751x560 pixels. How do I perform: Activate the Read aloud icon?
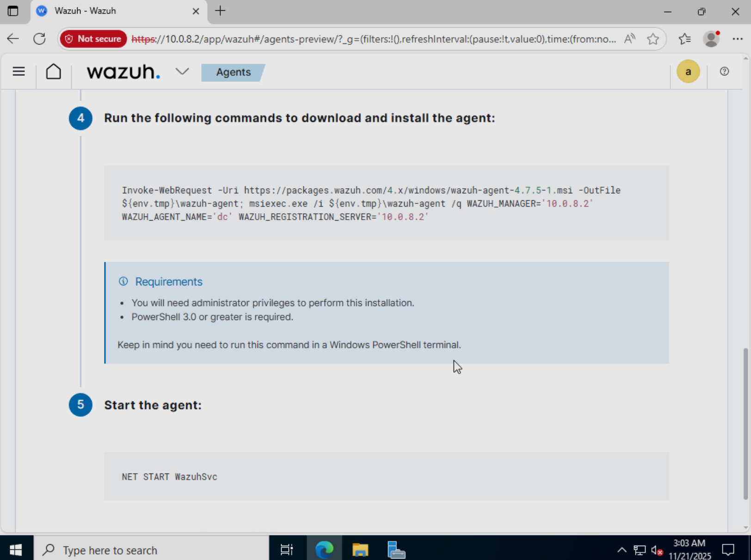point(630,39)
